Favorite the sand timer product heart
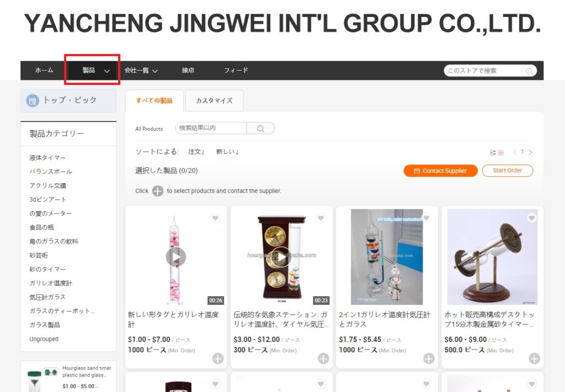565x392 pixels. [x=531, y=218]
